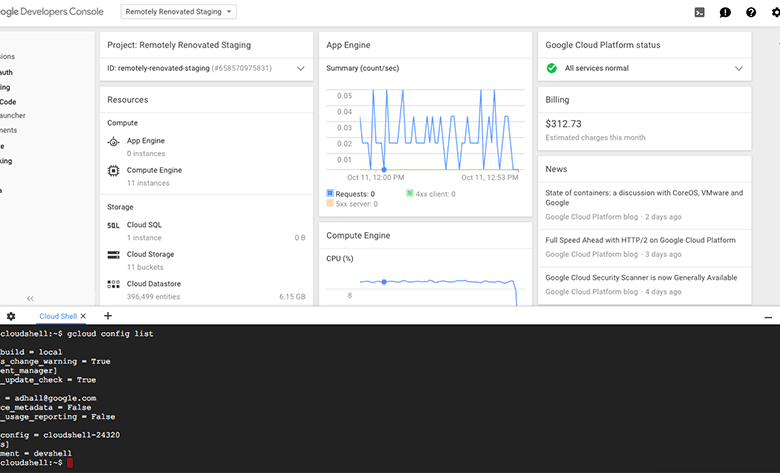Viewport: 780px width, 473px height.
Task: Click the App Engine card title
Action: click(x=348, y=45)
